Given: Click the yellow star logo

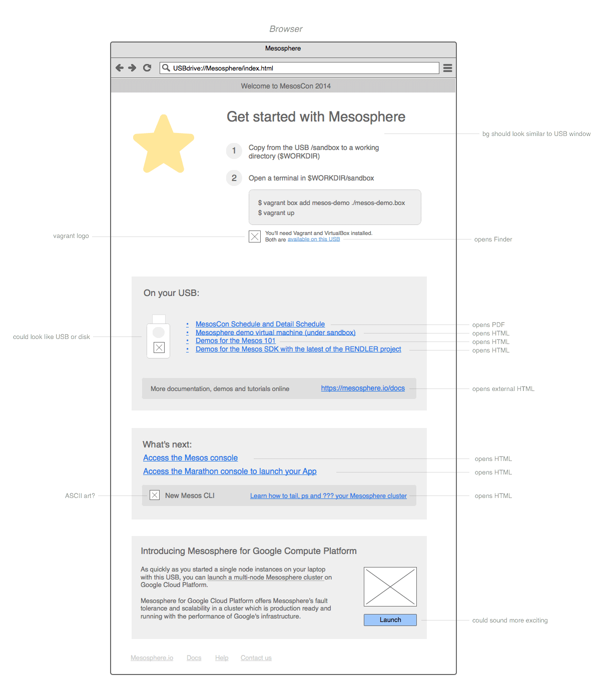Looking at the screenshot, I should coord(164,144).
